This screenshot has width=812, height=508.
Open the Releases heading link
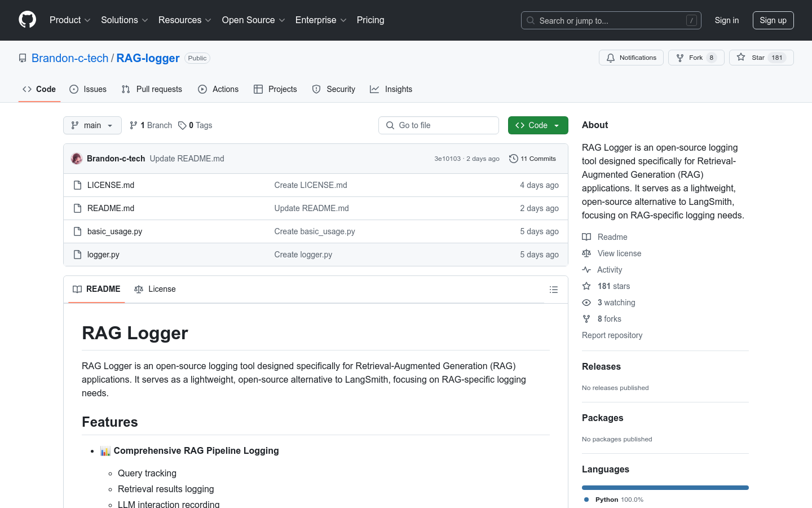point(601,366)
